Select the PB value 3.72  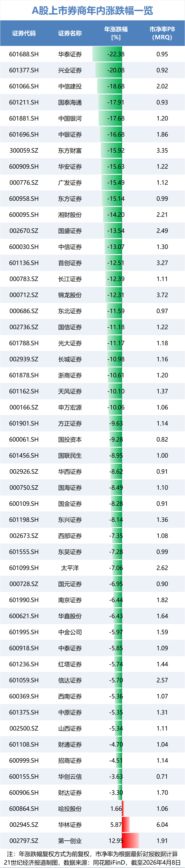point(162,295)
